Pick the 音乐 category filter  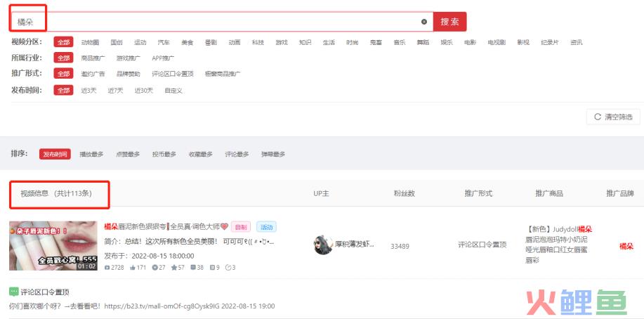click(x=399, y=42)
